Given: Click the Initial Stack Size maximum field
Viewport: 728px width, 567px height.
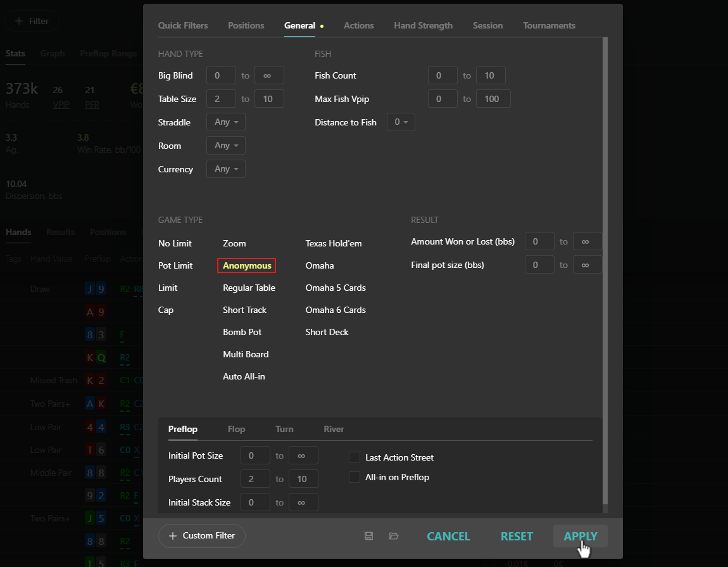Looking at the screenshot, I should (303, 502).
